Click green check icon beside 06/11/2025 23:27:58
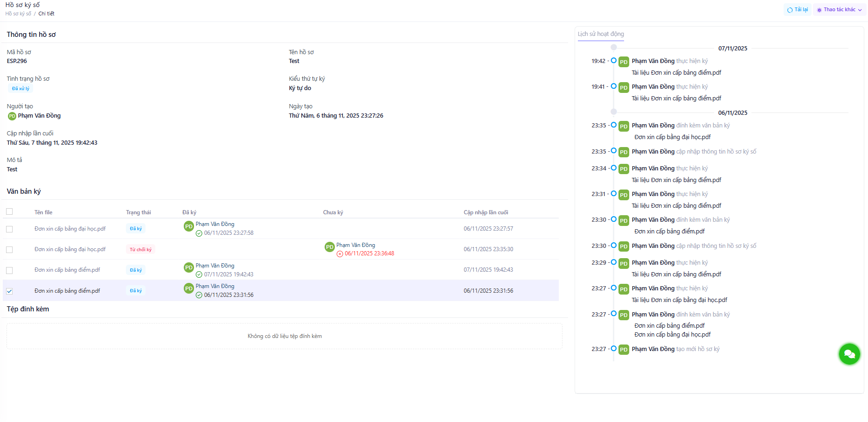 [x=199, y=233]
